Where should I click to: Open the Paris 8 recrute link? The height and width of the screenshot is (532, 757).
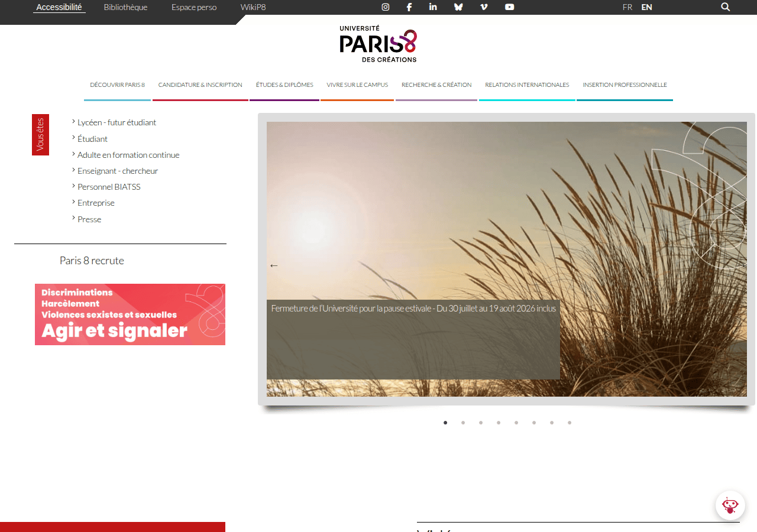[92, 261]
